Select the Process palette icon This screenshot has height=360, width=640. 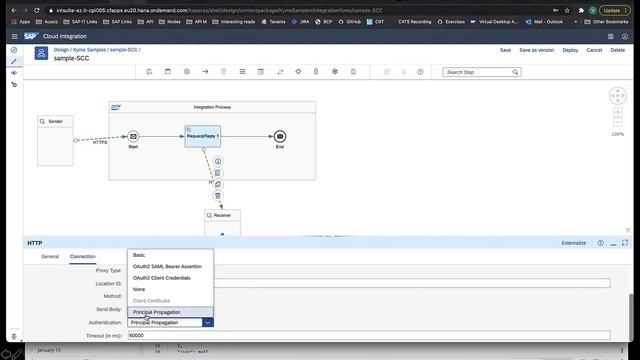coord(168,72)
